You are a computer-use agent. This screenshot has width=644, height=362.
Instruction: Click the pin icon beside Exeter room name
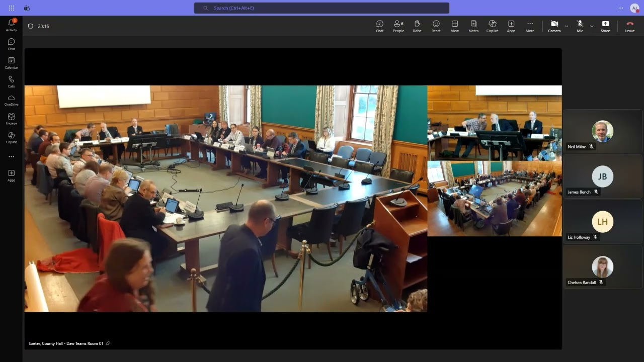tap(108, 343)
